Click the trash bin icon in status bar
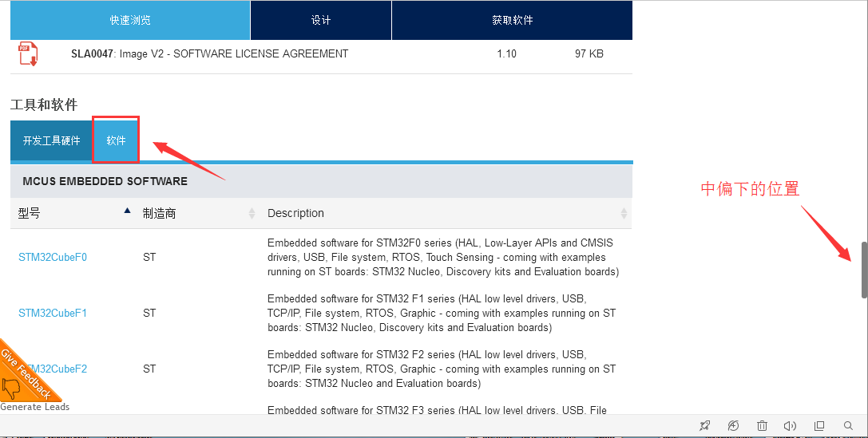Image resolution: width=868 pixels, height=438 pixels. tap(763, 426)
